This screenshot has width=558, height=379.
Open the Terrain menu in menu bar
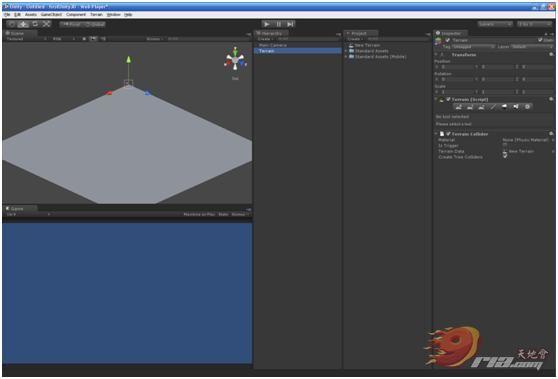click(x=96, y=15)
